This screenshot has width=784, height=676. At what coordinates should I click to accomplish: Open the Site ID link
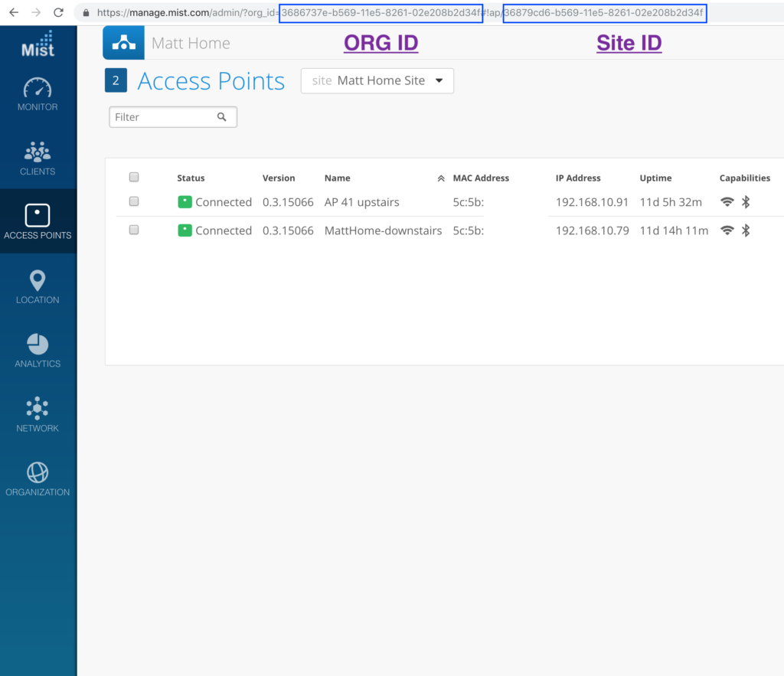coord(629,43)
